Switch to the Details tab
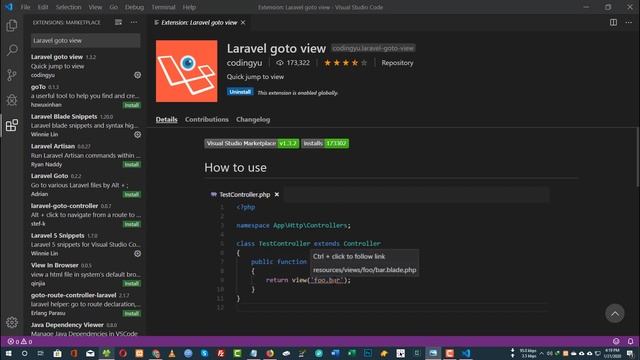640x360 pixels. [x=167, y=120]
